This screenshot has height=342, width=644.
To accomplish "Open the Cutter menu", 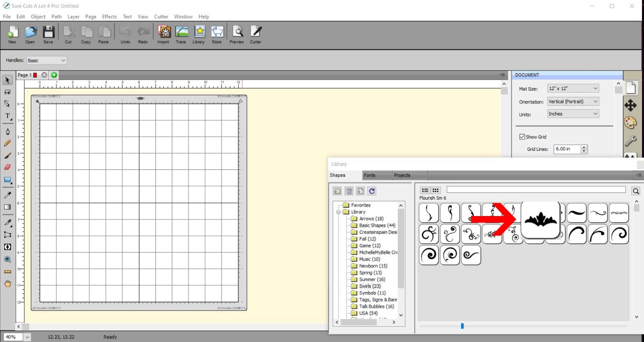I will [x=161, y=16].
